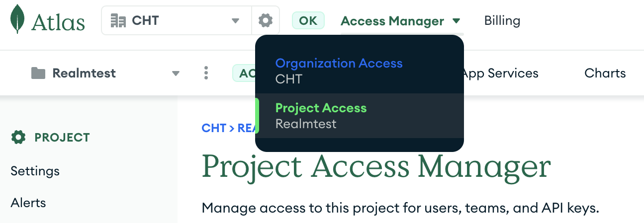Click the Atlas leaf logo

tap(17, 20)
